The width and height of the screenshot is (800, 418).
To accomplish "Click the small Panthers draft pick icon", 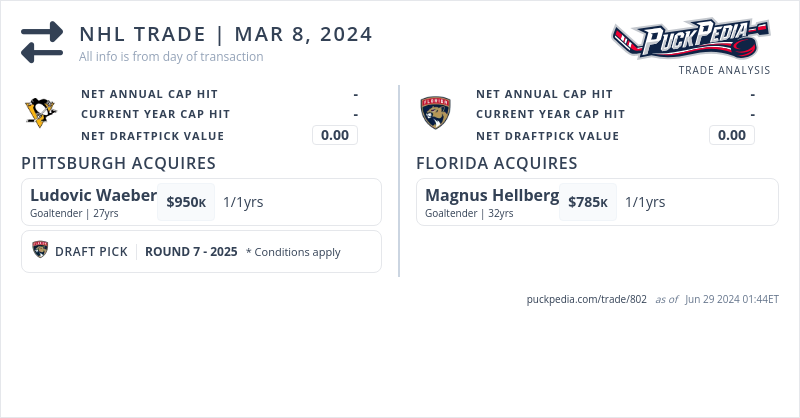I will coord(40,251).
